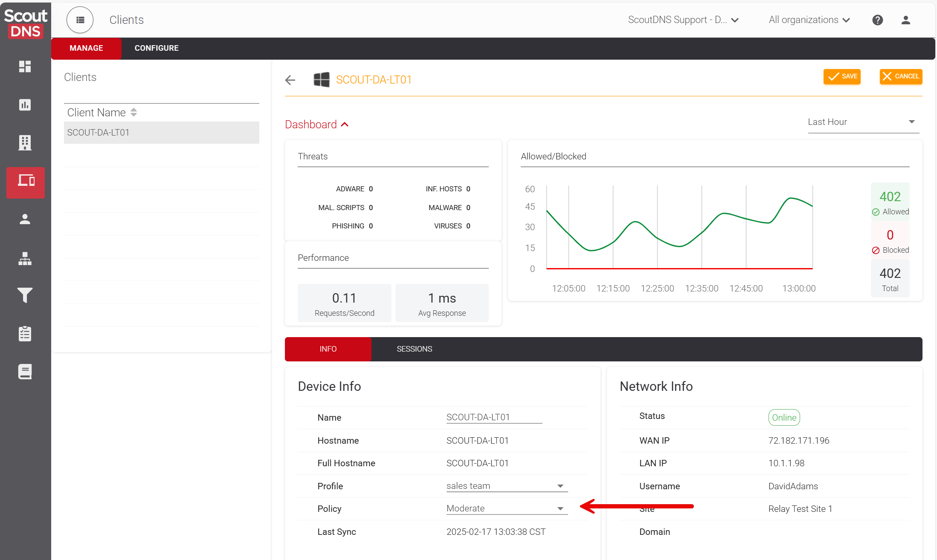Click the 0 Blocked counter

[x=890, y=240]
